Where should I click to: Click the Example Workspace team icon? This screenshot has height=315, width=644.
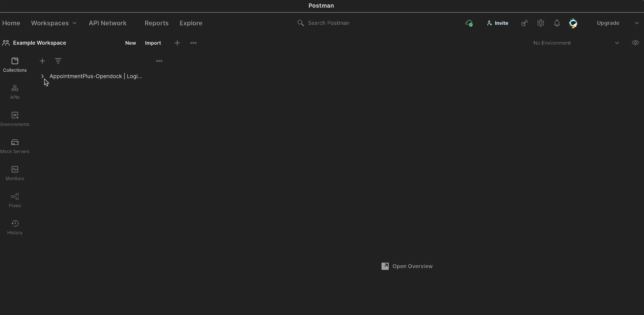point(6,43)
